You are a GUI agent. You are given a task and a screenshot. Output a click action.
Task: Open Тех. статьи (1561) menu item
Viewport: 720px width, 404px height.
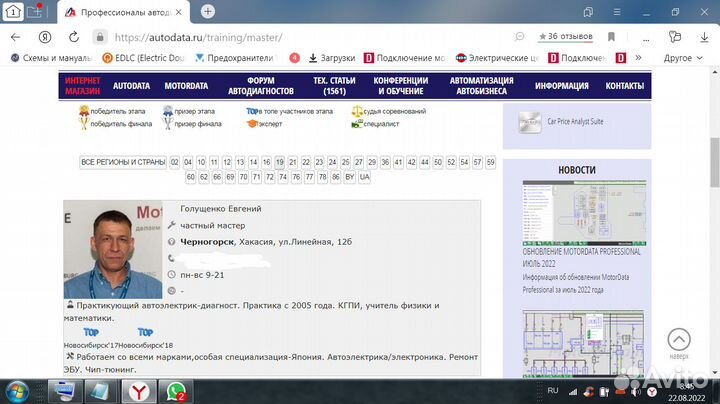(x=334, y=86)
